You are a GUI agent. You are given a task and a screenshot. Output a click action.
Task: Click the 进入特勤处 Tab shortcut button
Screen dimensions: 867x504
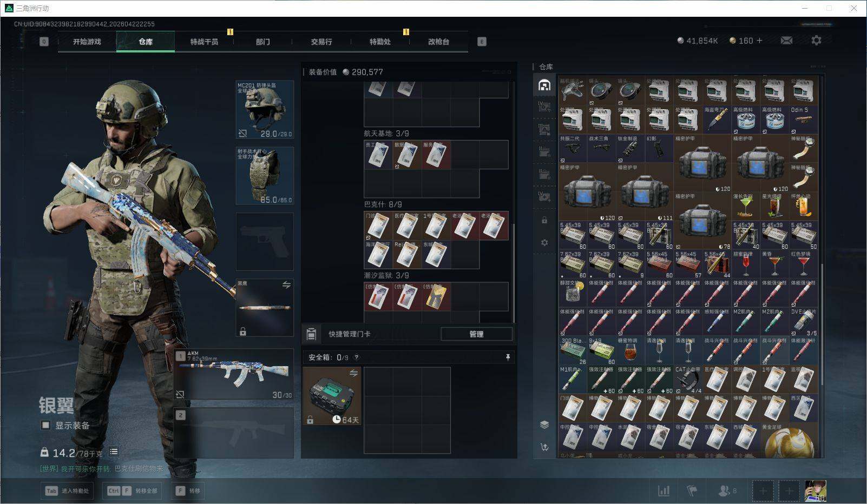pos(67,491)
